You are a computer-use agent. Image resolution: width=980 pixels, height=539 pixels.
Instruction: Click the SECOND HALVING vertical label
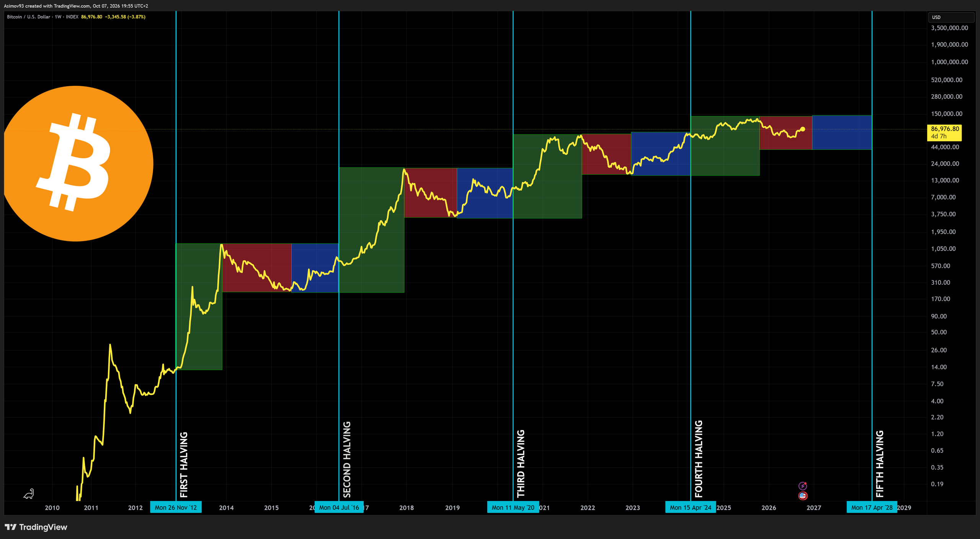tap(347, 459)
